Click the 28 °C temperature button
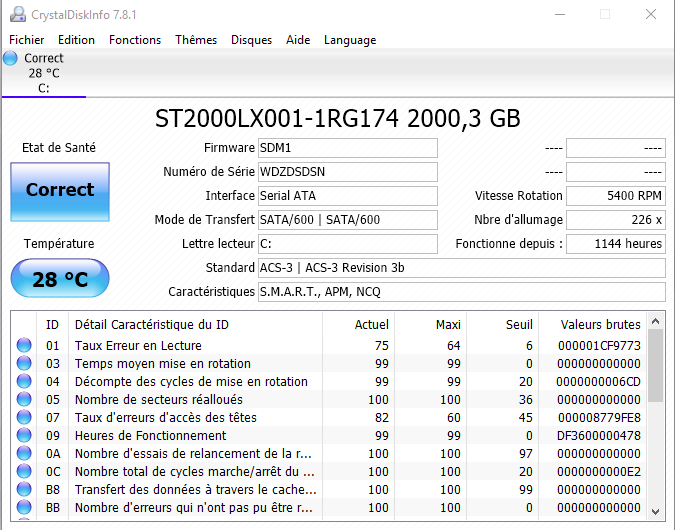 (60, 279)
